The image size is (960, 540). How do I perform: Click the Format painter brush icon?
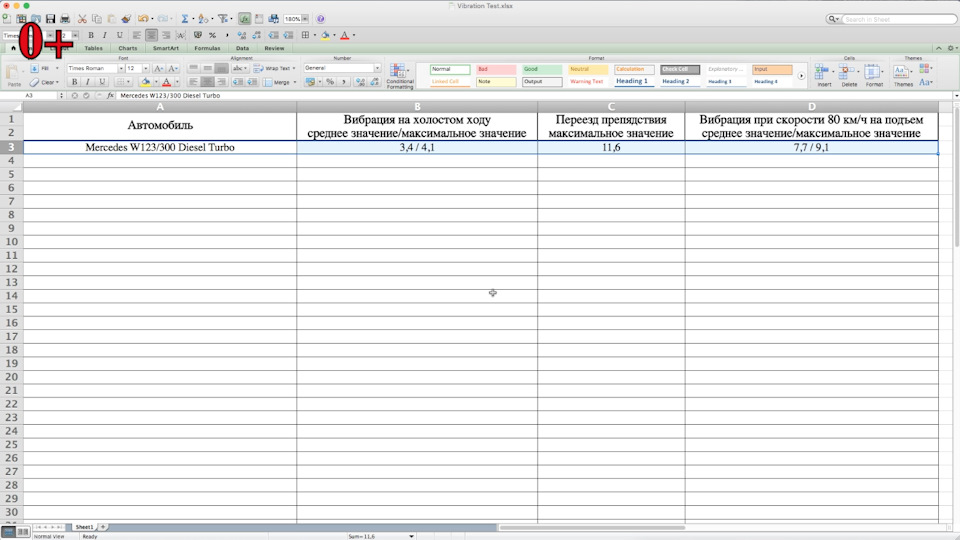click(126, 19)
